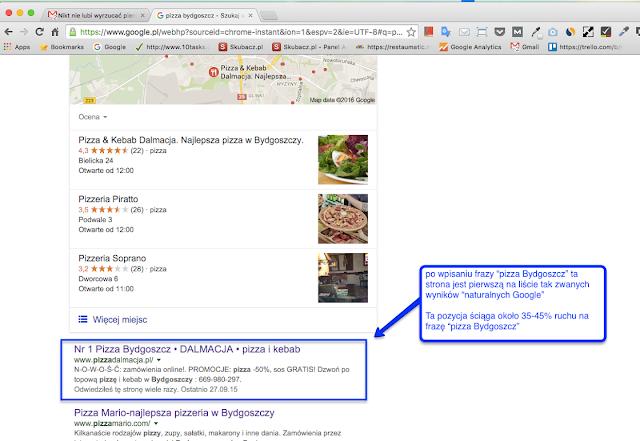Screen dimensions: 640x441
Task: Click the Soprano 3,2 star rating
Action: coord(111,269)
